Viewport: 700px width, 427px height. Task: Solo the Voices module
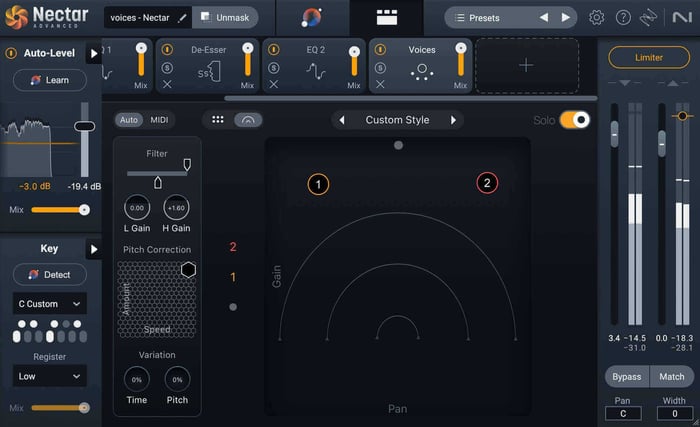(x=380, y=68)
